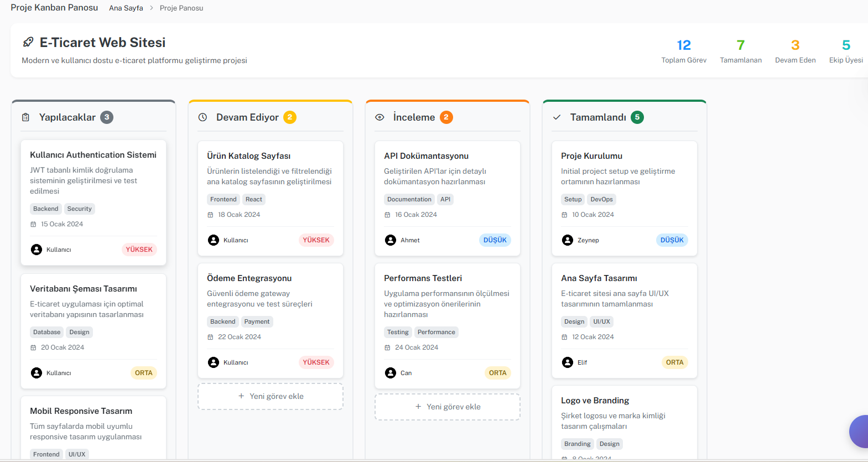Screen dimensions: 868x462
Task: Click the eye icon beside İnceleme
Action: coord(380,117)
